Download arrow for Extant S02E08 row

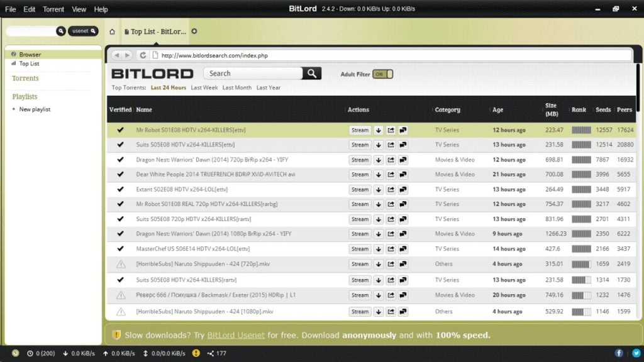378,190
